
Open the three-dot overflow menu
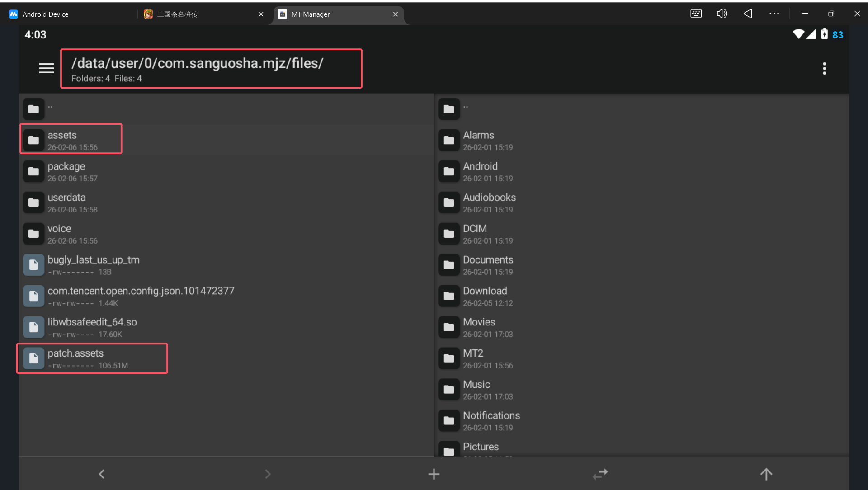pyautogui.click(x=824, y=68)
